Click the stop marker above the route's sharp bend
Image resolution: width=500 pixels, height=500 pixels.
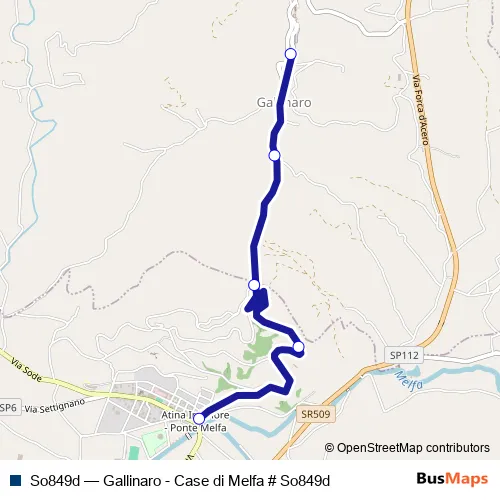click(x=254, y=285)
